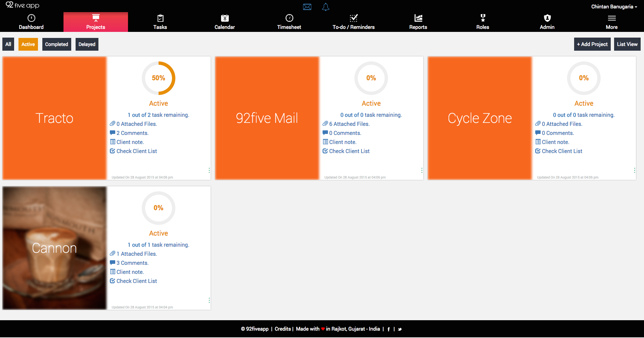The width and height of the screenshot is (644, 338).
Task: Click the client note icon in 92five Mail card
Action: pyautogui.click(x=325, y=142)
